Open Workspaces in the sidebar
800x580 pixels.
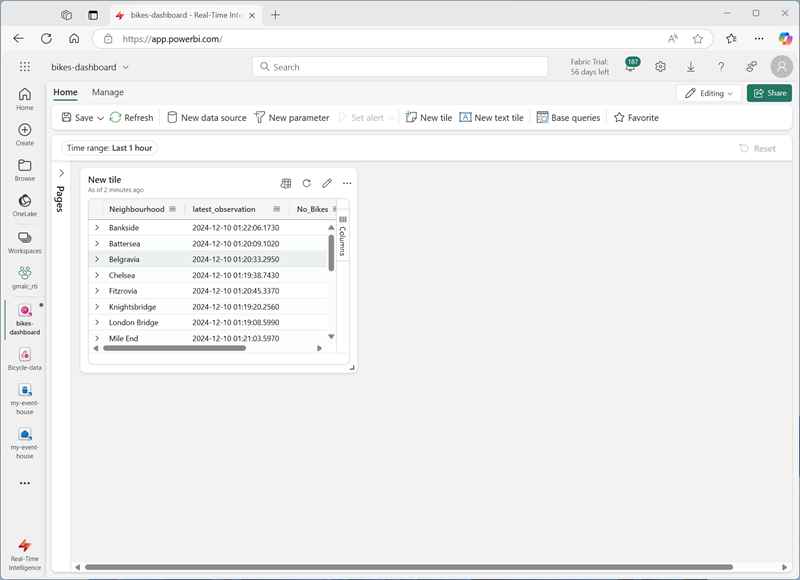[24, 242]
